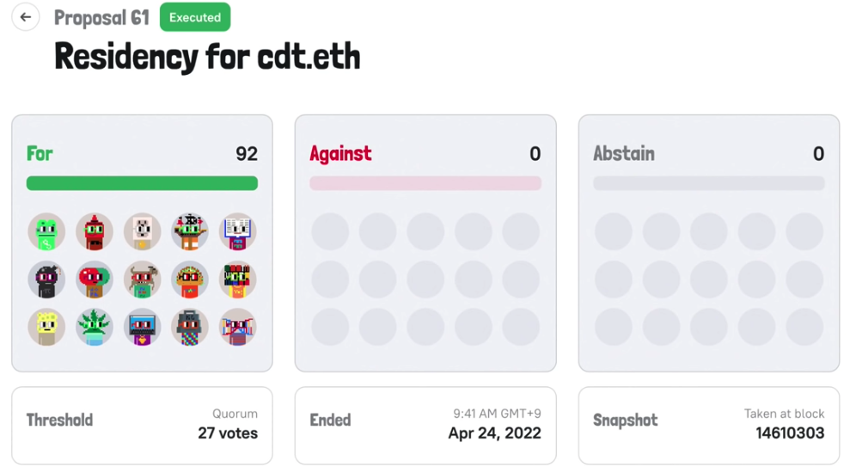Open the pirate ship voter avatar

190,232
